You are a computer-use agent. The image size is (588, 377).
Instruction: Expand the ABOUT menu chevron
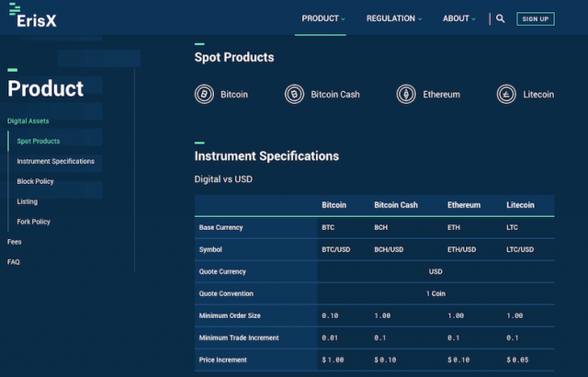474,19
